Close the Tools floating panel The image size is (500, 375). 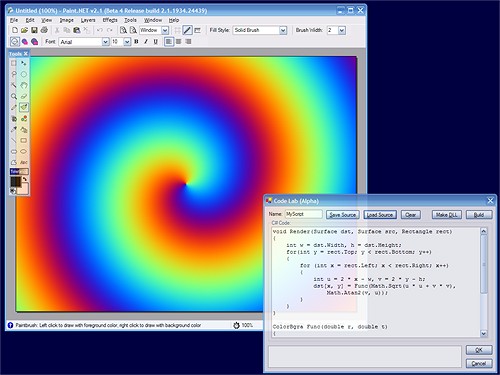pyautogui.click(x=26, y=54)
